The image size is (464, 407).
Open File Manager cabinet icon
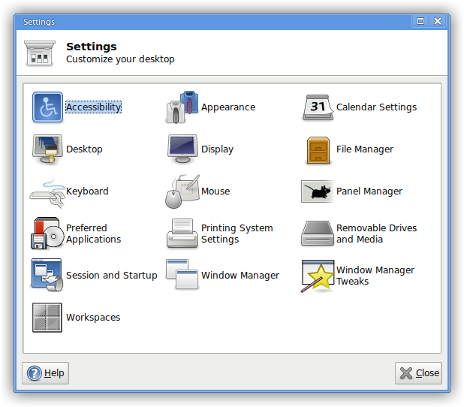click(x=318, y=150)
